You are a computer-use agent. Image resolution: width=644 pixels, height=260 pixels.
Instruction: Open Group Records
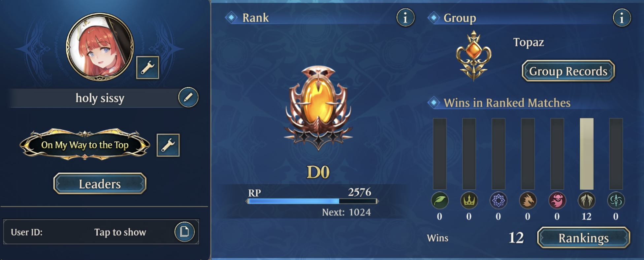568,71
